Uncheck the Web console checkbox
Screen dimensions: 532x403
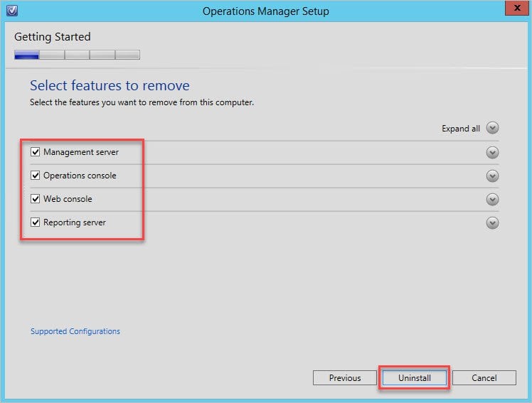point(36,198)
